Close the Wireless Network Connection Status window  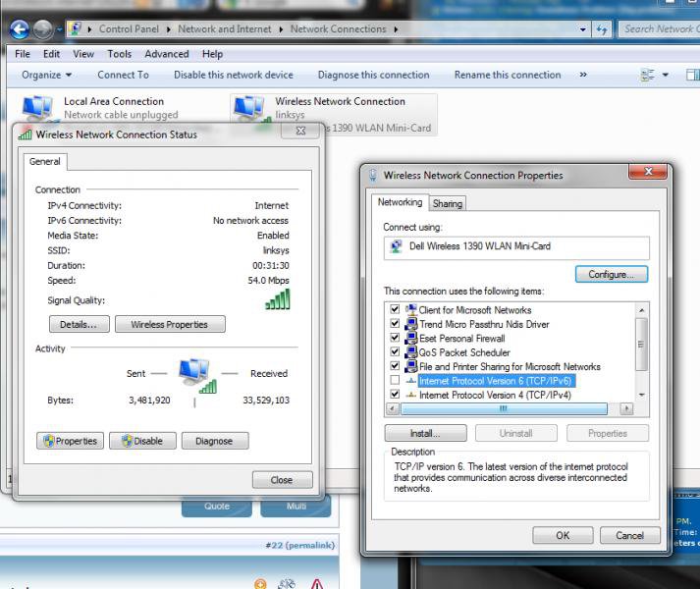282,480
